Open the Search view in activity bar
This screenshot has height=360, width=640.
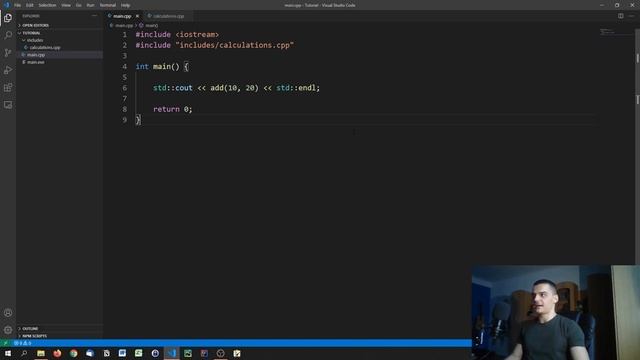pos(8,35)
